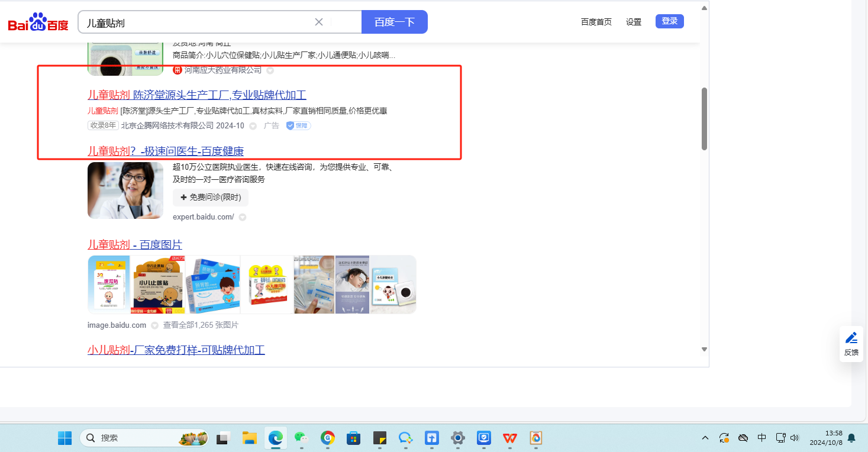Open the 小儿贴剂-厂家免费打样 result link
868x452 pixels.
coord(176,350)
